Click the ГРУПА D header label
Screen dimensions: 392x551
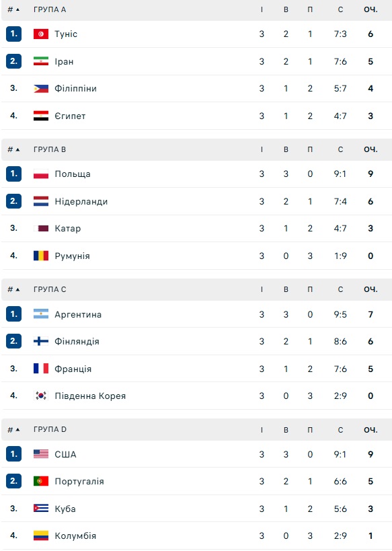point(50,429)
